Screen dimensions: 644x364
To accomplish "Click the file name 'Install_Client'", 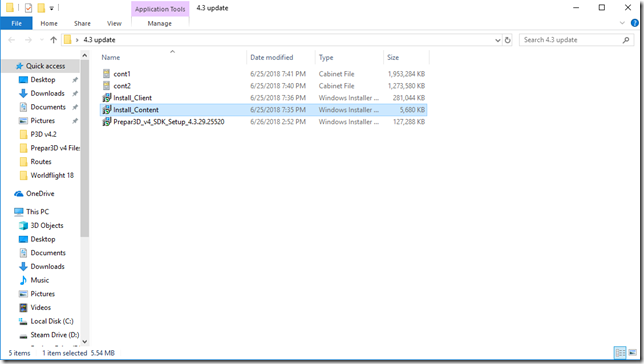I will [x=133, y=98].
